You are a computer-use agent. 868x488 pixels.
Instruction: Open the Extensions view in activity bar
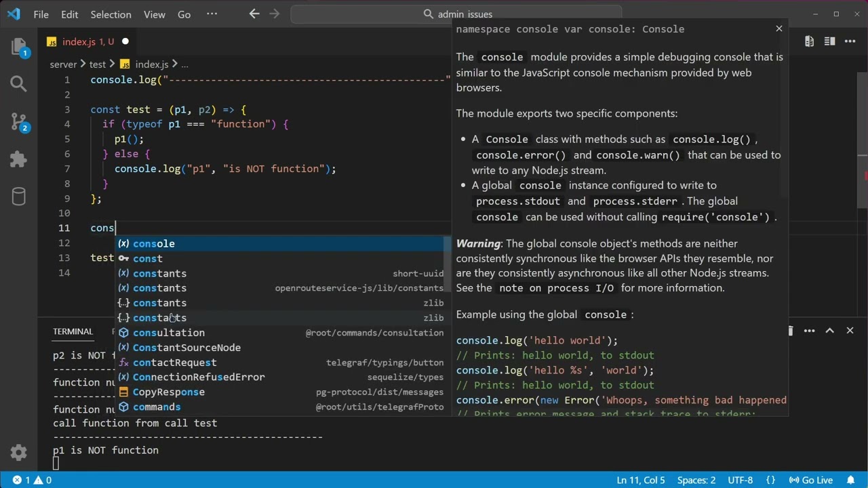pyautogui.click(x=19, y=159)
